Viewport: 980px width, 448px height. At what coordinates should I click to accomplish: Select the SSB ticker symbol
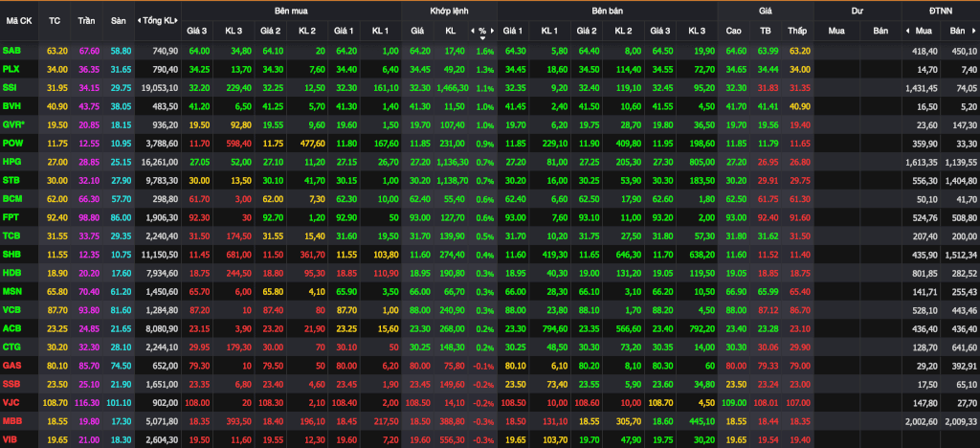coord(11,386)
